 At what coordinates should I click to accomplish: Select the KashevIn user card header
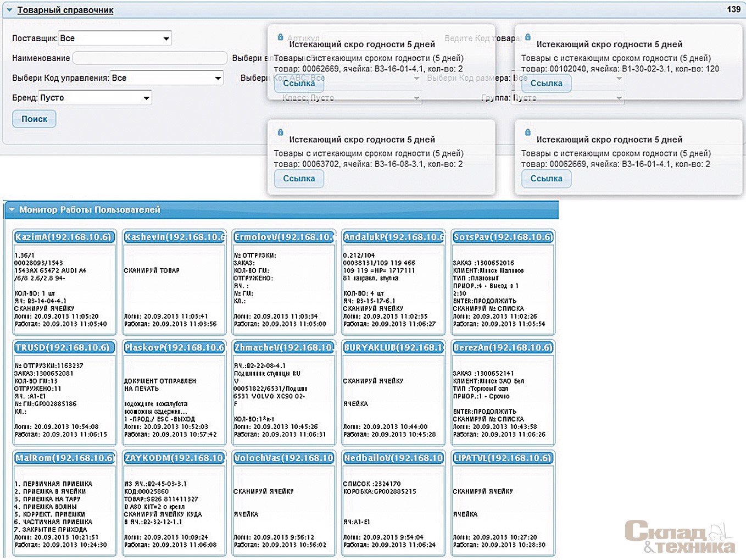point(174,237)
